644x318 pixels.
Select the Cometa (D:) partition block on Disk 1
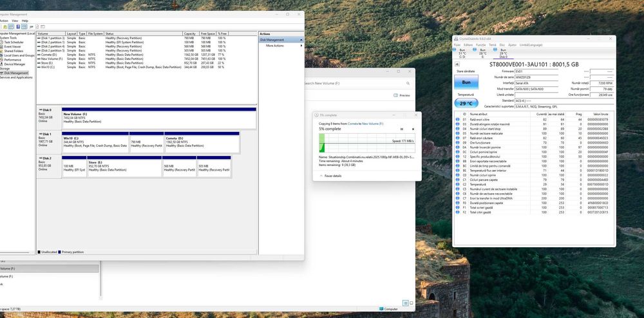202,142
